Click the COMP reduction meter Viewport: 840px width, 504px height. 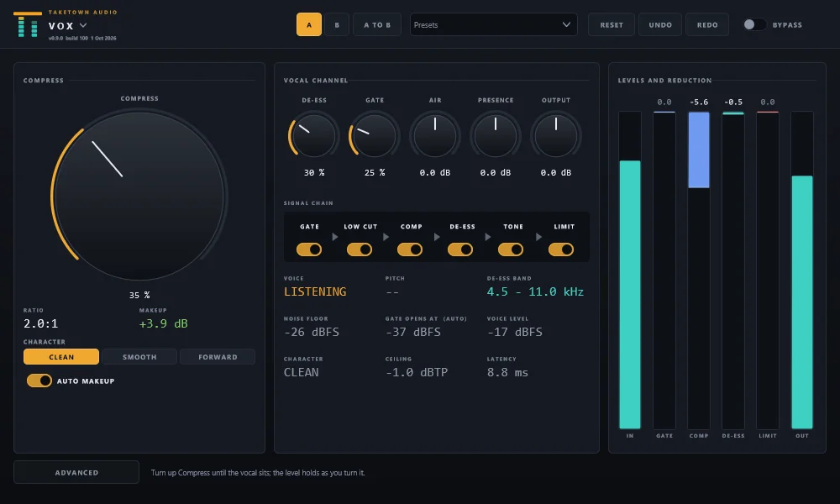point(699,270)
